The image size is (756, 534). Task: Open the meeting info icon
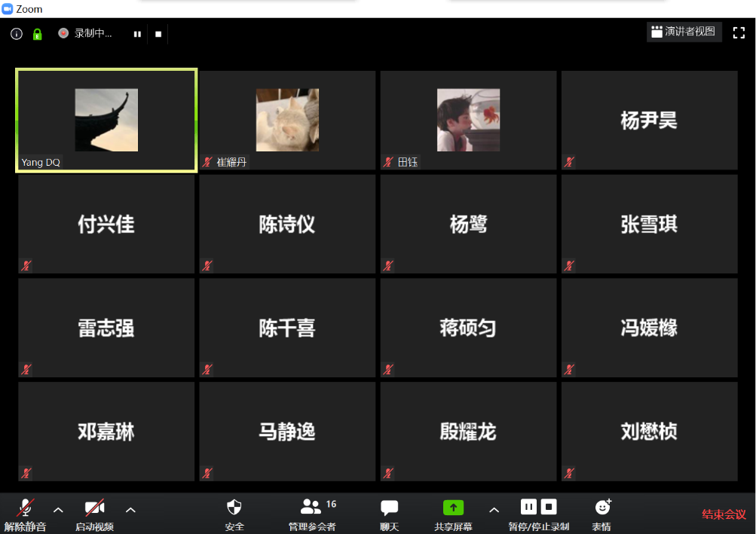17,34
